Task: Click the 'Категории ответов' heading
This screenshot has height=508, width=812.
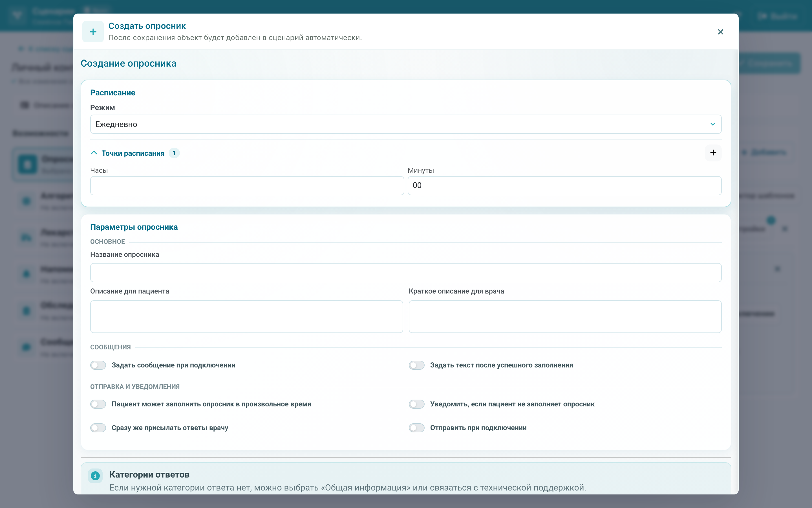Action: (x=149, y=474)
